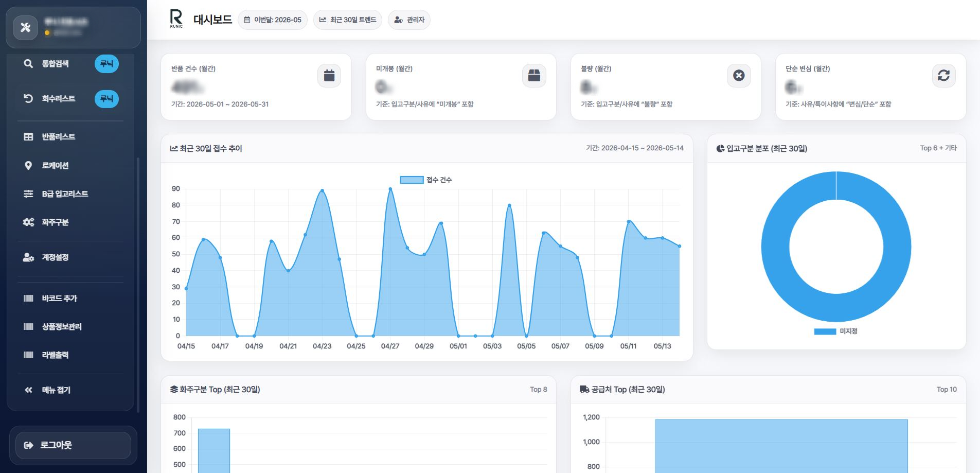Click the RUNIC logo in the header
The image size is (980, 473).
176,19
